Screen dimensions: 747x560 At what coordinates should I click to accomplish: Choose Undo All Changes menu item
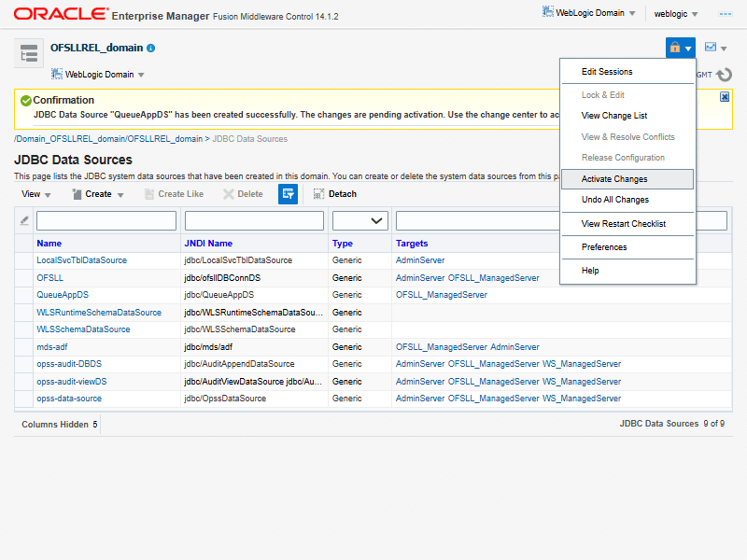point(614,200)
